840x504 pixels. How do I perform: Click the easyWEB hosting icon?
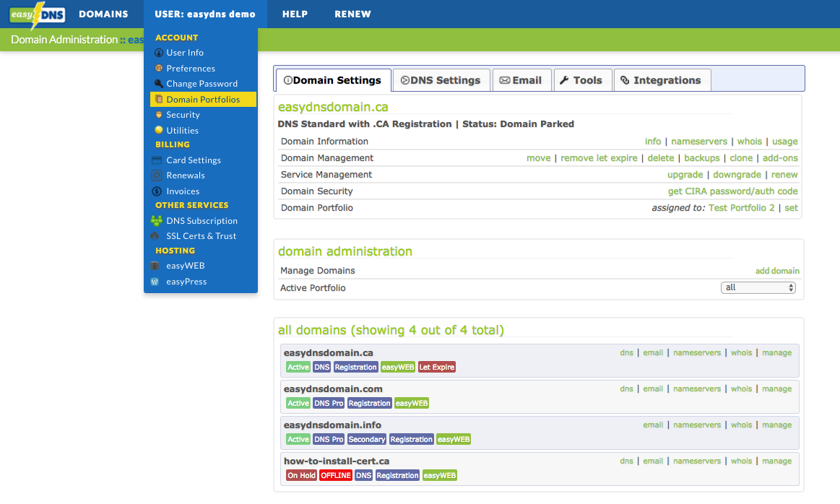155,266
